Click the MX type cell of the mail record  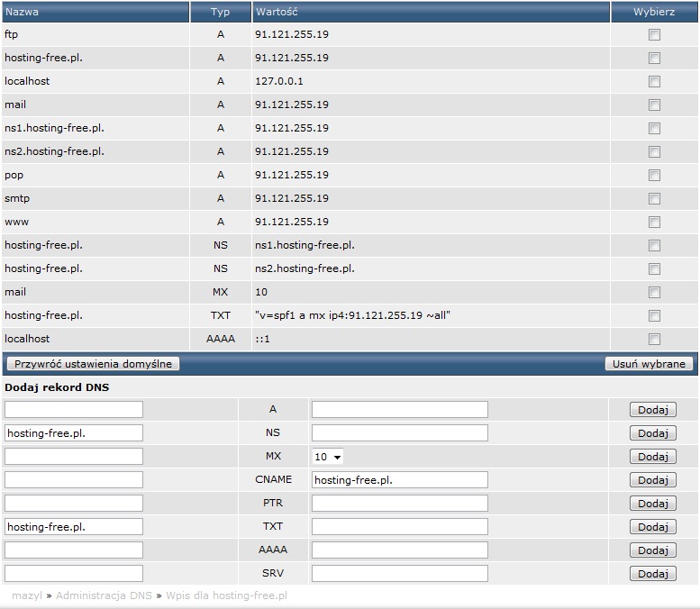pyautogui.click(x=220, y=292)
